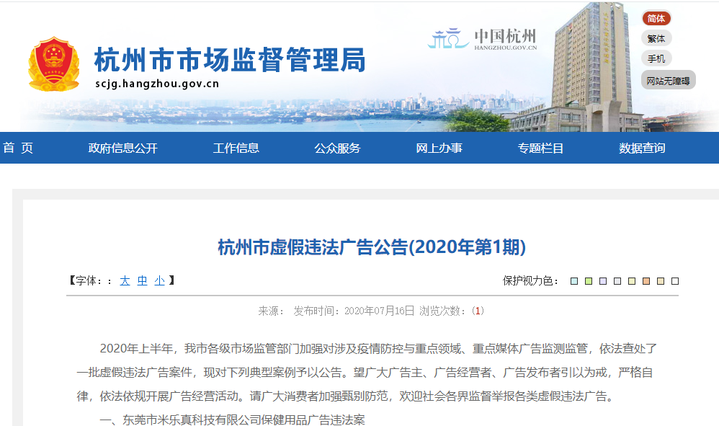
Task: Set font size to small (小)
Action: (x=159, y=281)
